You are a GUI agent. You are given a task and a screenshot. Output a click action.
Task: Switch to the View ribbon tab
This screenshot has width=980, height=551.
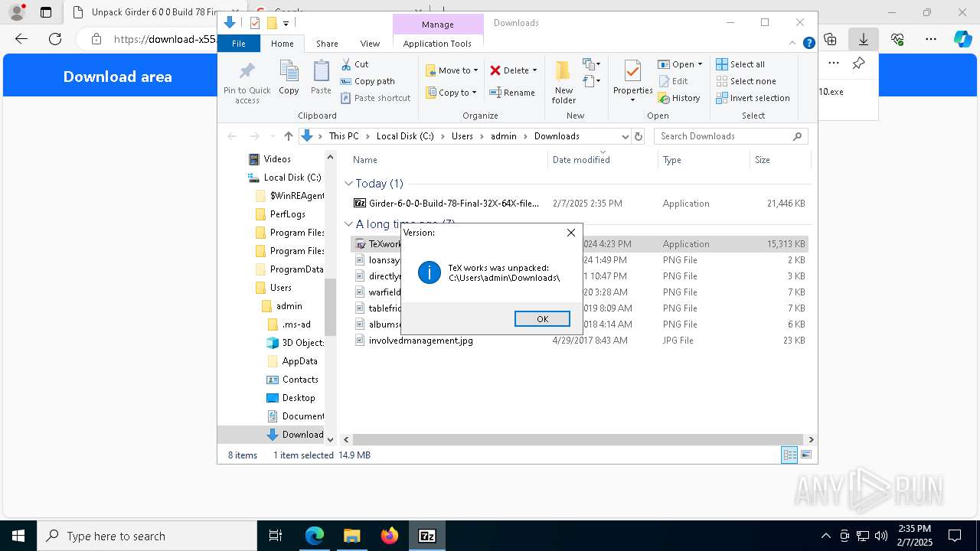(370, 44)
